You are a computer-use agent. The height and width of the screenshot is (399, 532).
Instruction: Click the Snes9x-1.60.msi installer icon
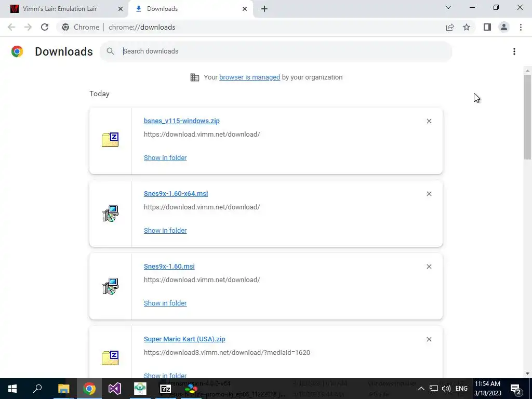click(110, 286)
